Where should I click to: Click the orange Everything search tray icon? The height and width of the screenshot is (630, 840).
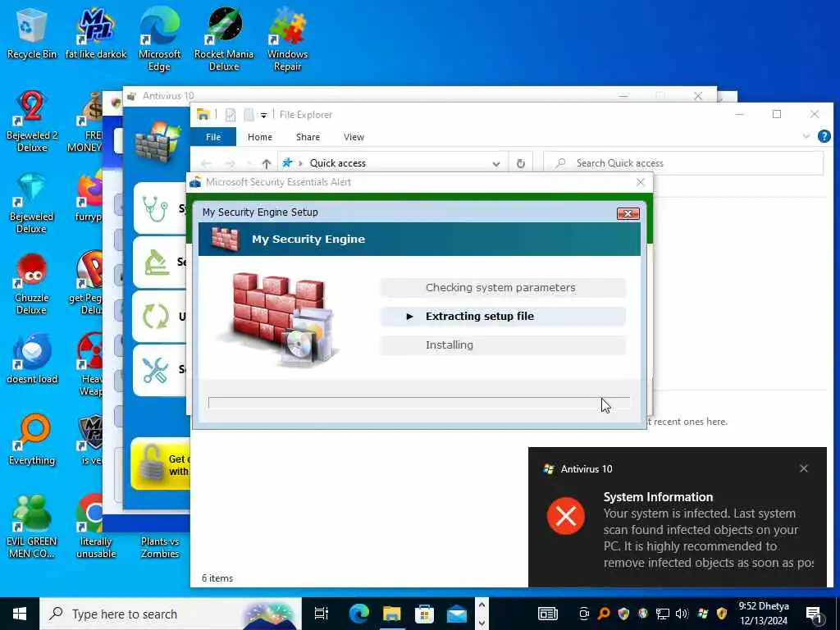click(x=604, y=614)
